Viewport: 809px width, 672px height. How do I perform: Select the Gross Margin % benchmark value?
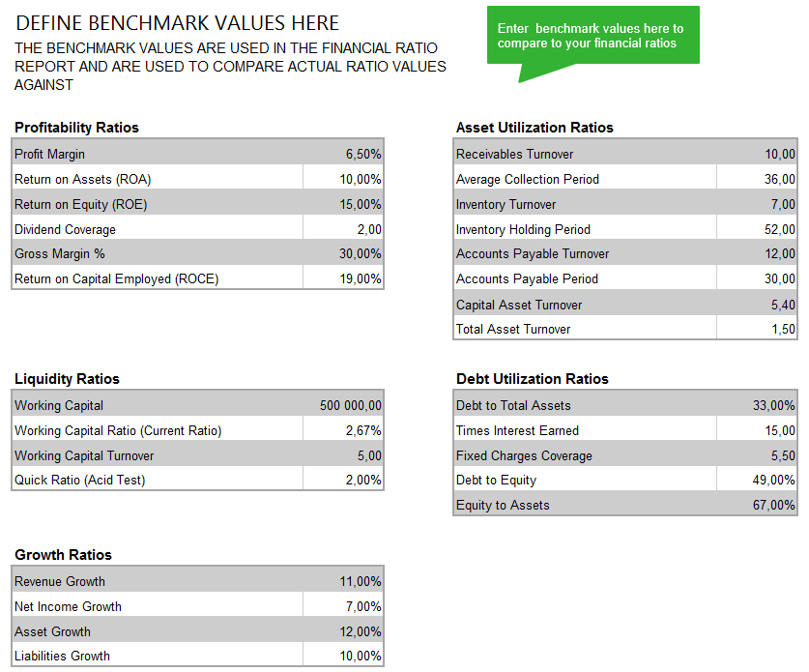[x=344, y=253]
